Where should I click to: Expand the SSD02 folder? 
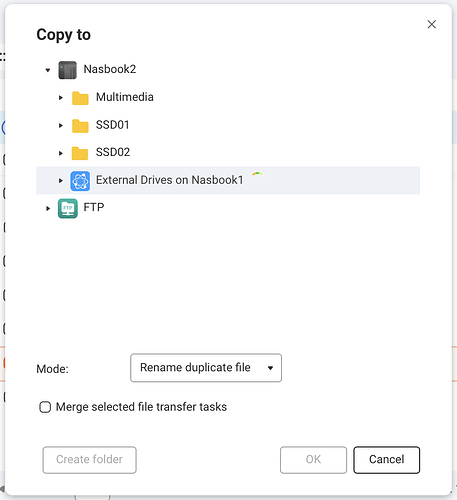point(61,153)
